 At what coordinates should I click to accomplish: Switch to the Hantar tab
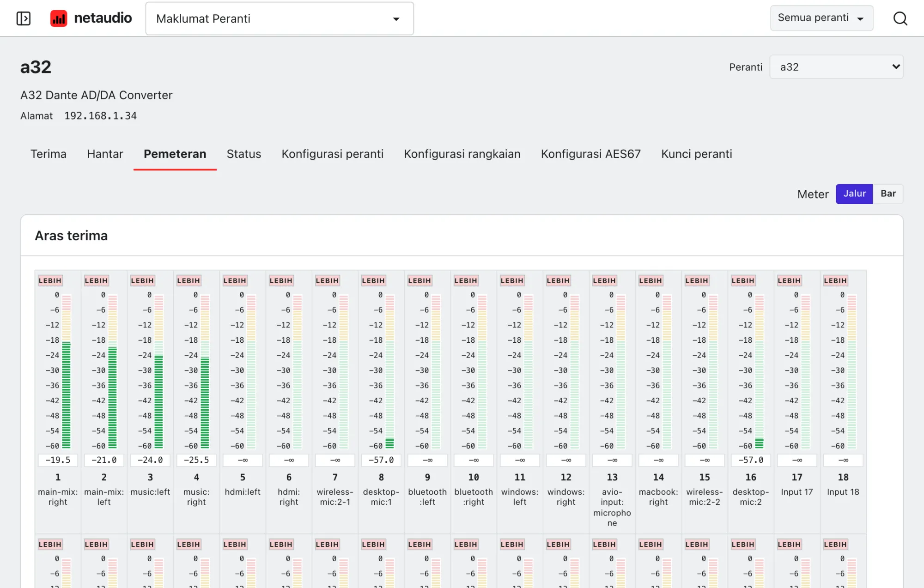tap(105, 154)
